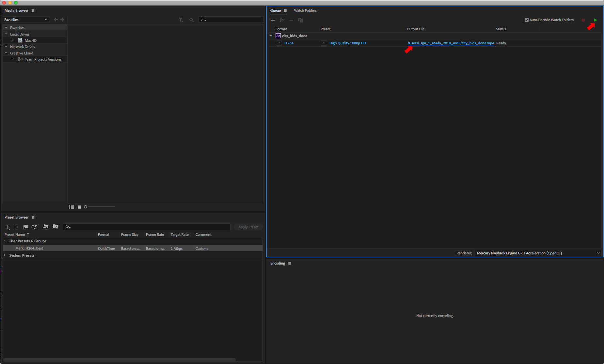Select the Media Browser panel tab
This screenshot has width=604, height=364.
click(17, 11)
